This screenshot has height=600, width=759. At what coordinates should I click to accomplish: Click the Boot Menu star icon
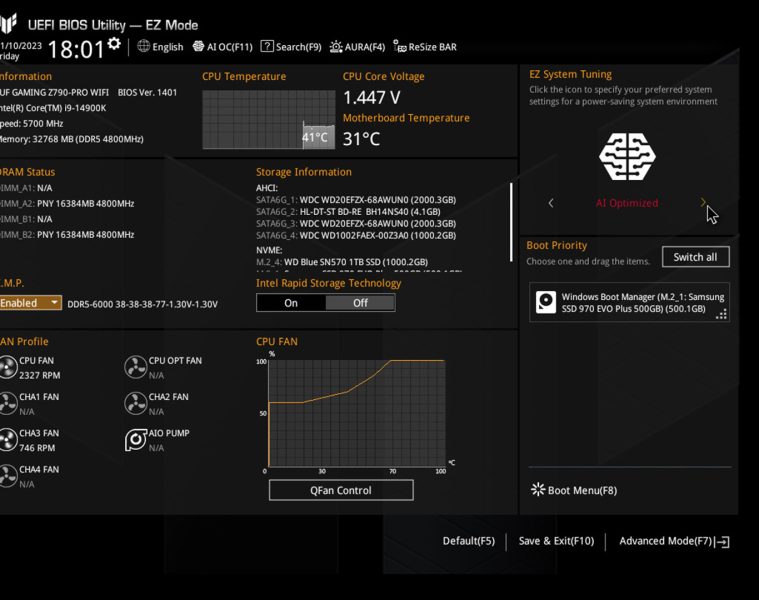[x=538, y=490]
